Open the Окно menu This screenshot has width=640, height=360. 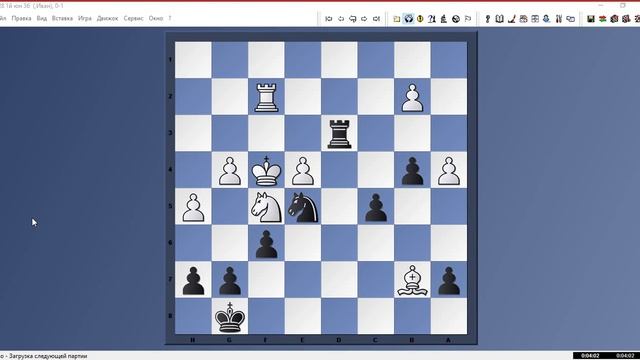(156, 18)
